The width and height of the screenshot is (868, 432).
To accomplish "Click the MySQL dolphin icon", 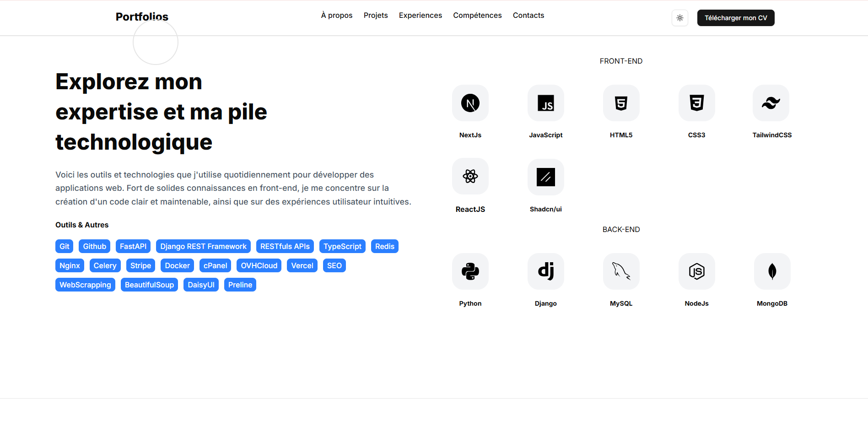I will (621, 271).
